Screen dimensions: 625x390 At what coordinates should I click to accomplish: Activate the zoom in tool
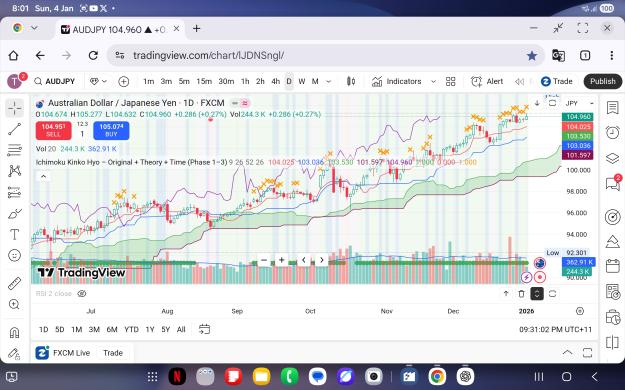pyautogui.click(x=15, y=305)
